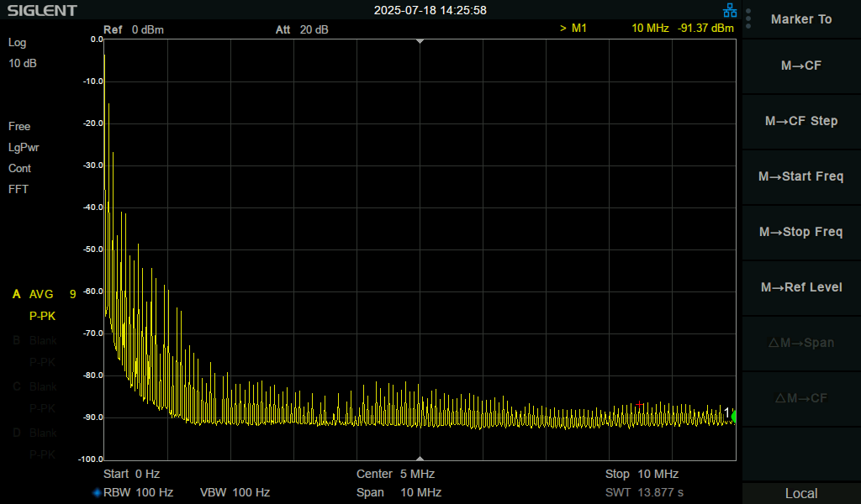861x504 pixels.
Task: Click the 10 dB scale per division
Action: [x=23, y=64]
